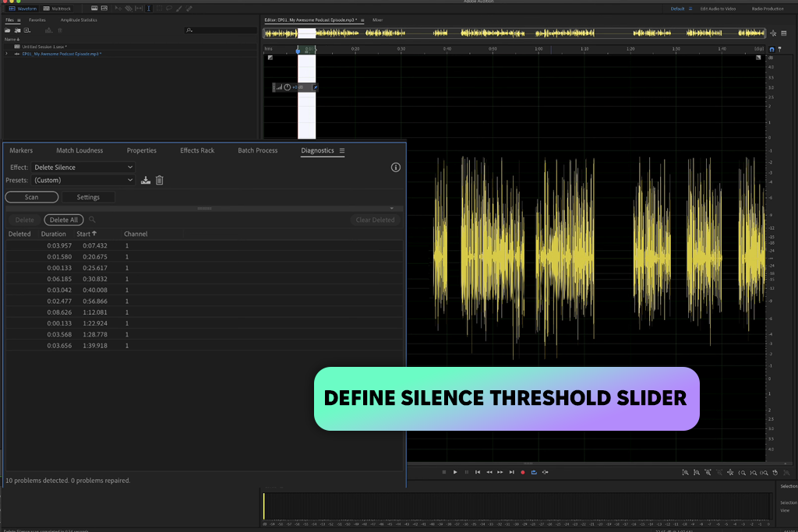Select the Slip tool
Viewport: 798px width, 532px height.
click(139, 9)
